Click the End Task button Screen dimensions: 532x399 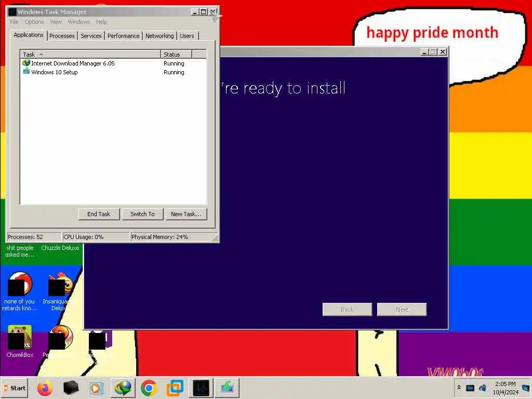point(99,214)
